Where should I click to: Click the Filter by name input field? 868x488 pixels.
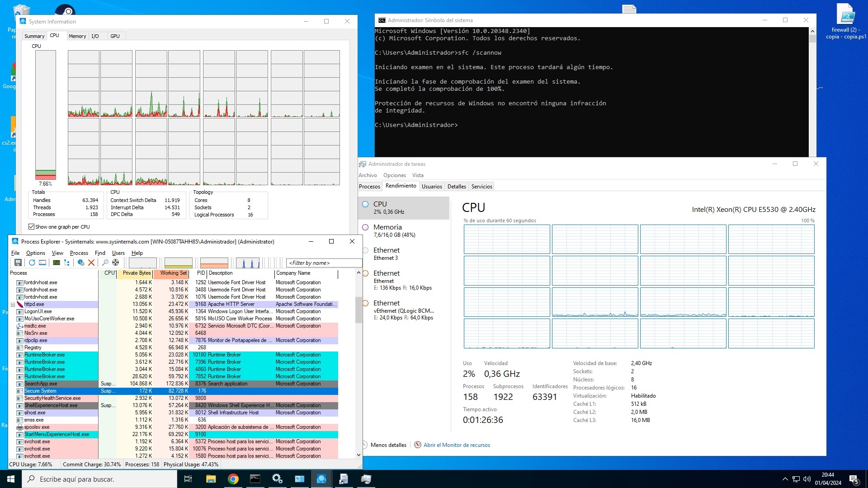pos(324,263)
